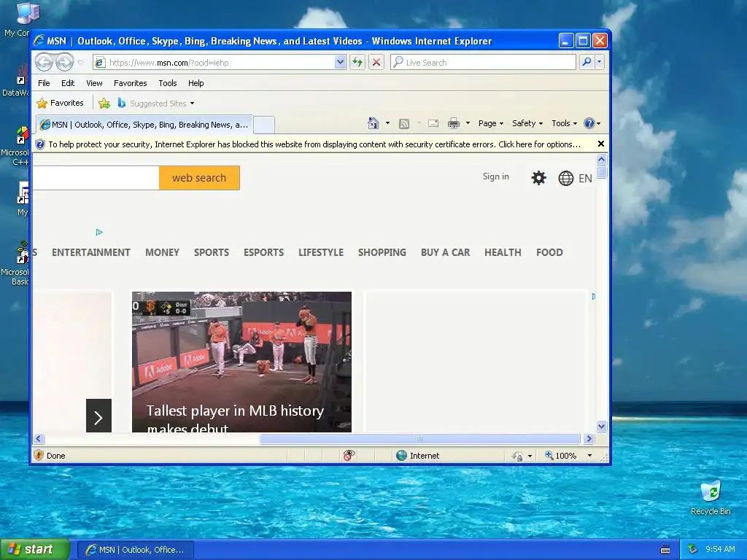The height and width of the screenshot is (560, 747).
Task: Open the Edit menu
Action: tap(68, 83)
